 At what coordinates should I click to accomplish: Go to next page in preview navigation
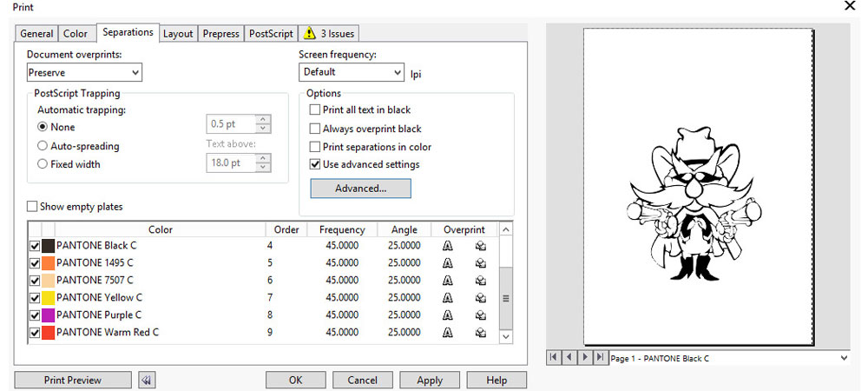tap(584, 357)
